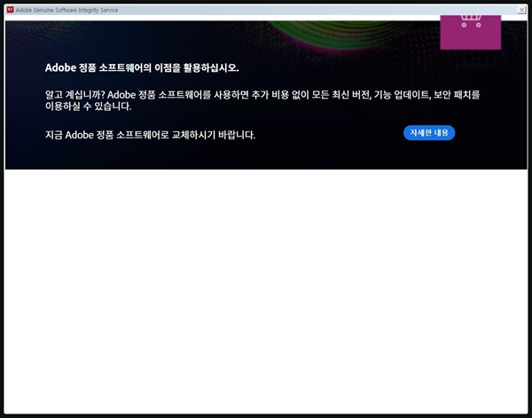Click the 자세한 내용 button
This screenshot has height=418, width=532.
pyautogui.click(x=429, y=133)
